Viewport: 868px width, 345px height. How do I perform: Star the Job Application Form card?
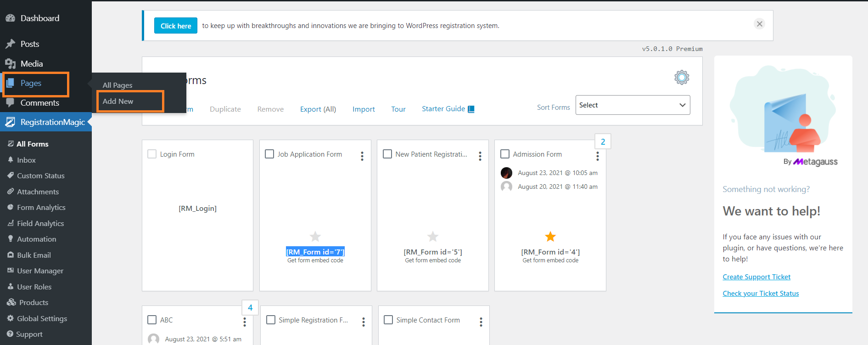click(x=315, y=237)
